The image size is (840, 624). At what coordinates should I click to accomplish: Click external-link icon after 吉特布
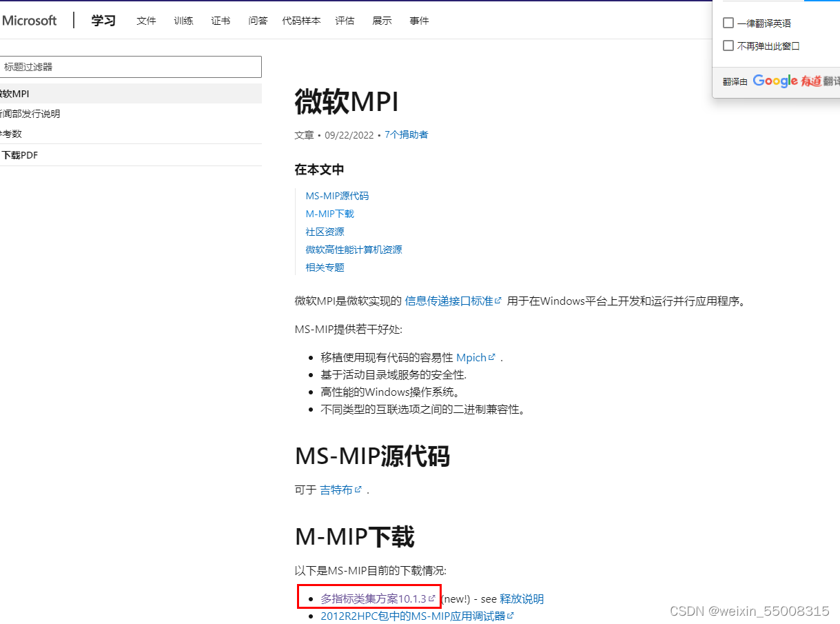pos(358,490)
